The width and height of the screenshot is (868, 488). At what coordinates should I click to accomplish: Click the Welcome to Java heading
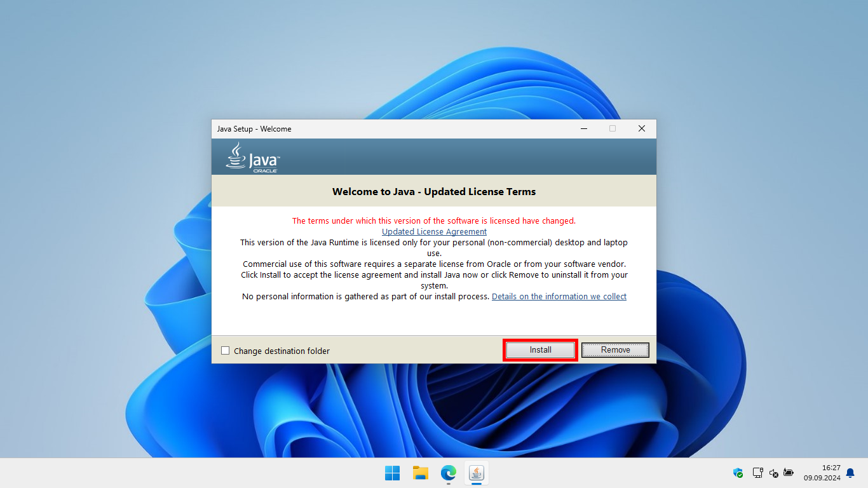[434, 191]
